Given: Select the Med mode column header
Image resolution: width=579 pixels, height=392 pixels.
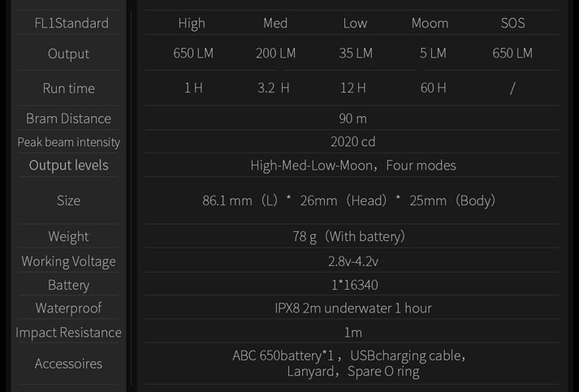Looking at the screenshot, I should click(275, 24).
